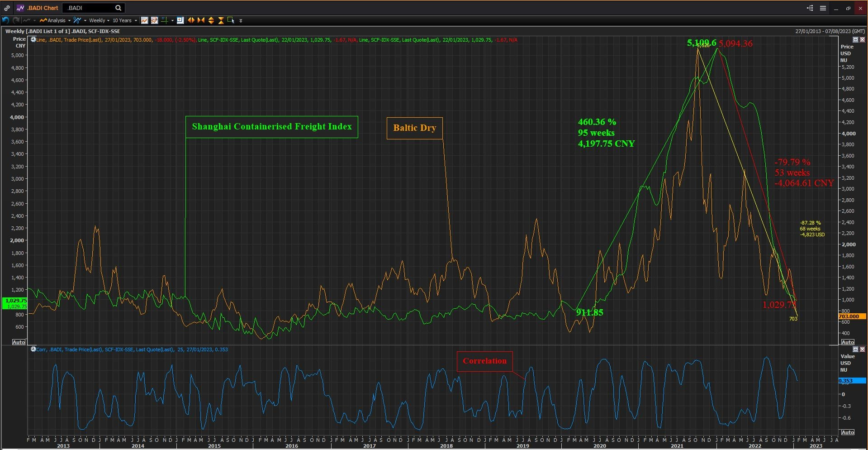Select the green 5,109.6 peak label
Viewport: 868px width, 450px height.
pos(701,43)
